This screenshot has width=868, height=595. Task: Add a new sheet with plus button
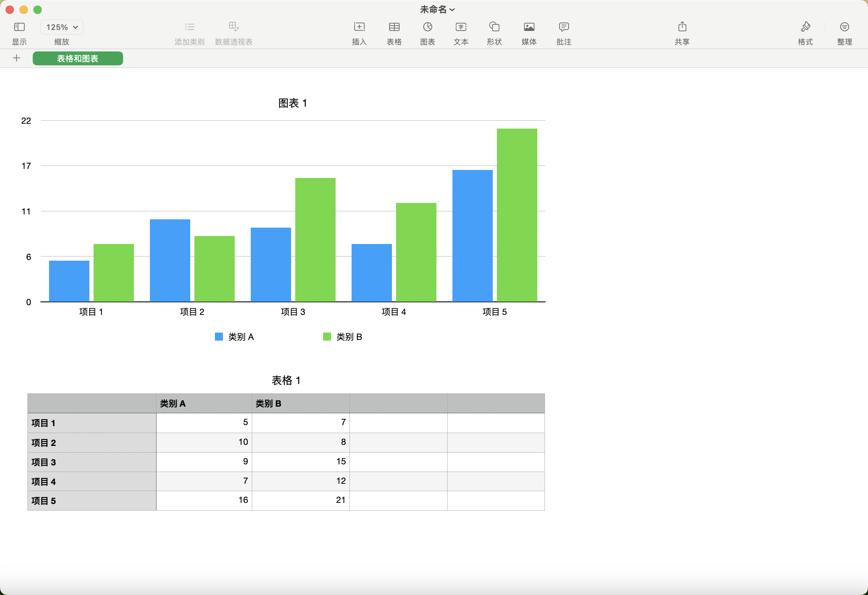16,58
